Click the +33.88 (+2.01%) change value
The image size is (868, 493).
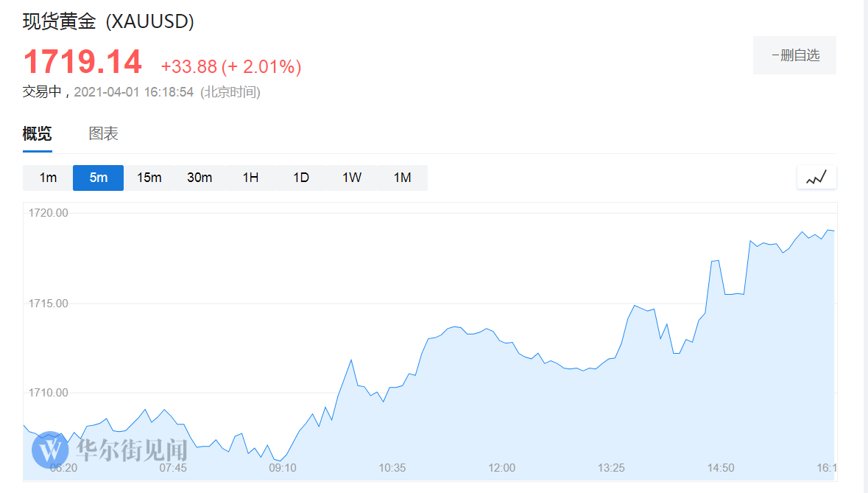[x=231, y=67]
